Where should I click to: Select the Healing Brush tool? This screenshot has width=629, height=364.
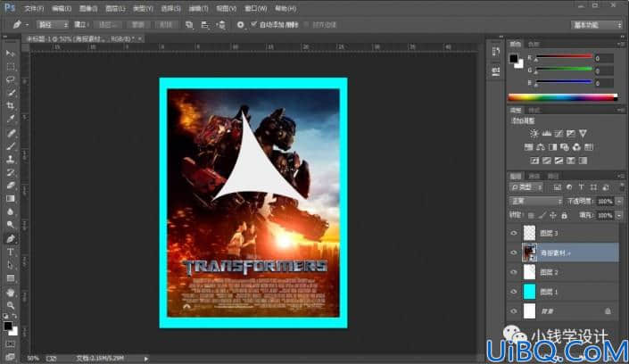[11, 133]
